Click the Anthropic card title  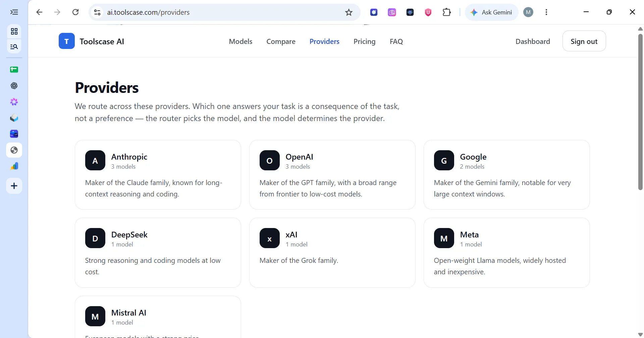[129, 157]
